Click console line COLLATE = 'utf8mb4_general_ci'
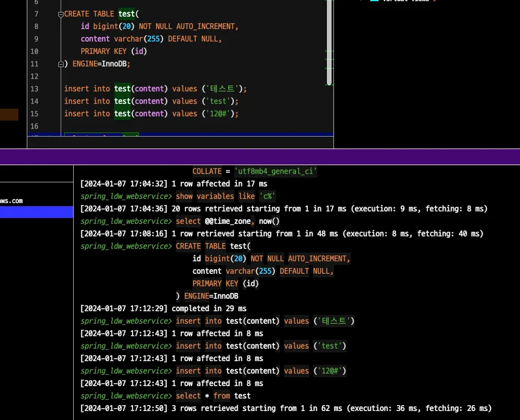 click(x=255, y=171)
